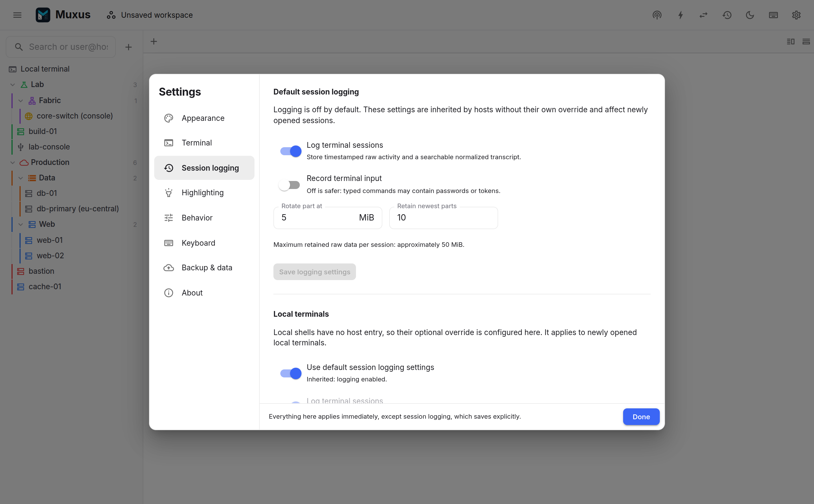
Task: Click the Done button
Action: [641, 417]
